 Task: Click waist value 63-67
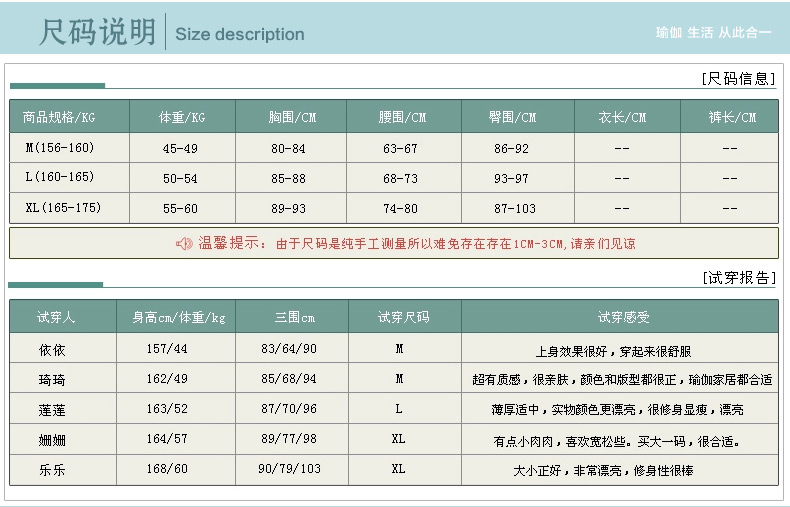[400, 149]
